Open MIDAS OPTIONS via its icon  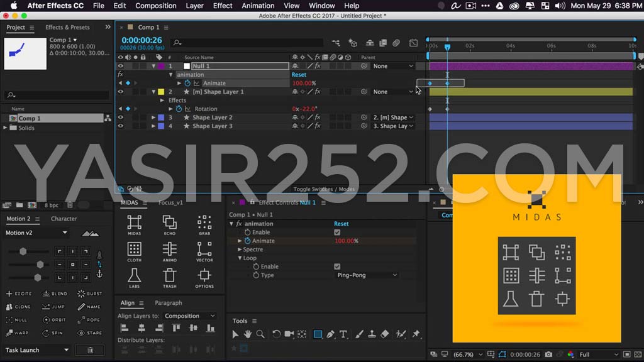[204, 275]
